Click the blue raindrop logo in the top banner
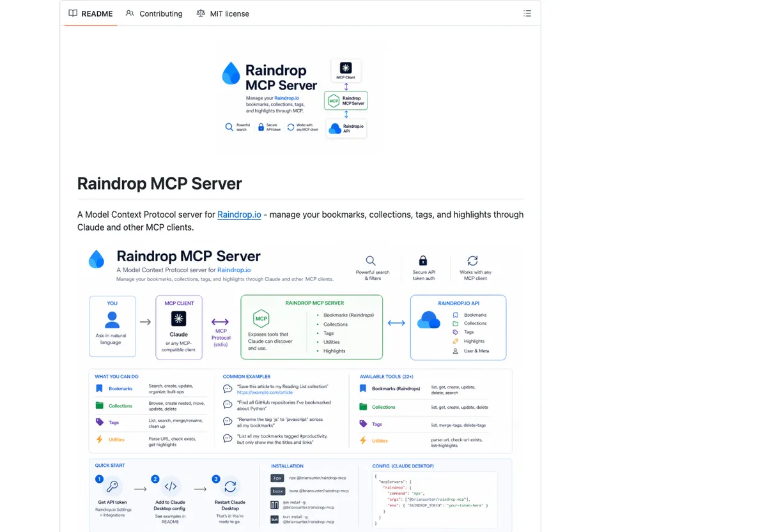Screen dimensions: 767x532 tap(231, 74)
